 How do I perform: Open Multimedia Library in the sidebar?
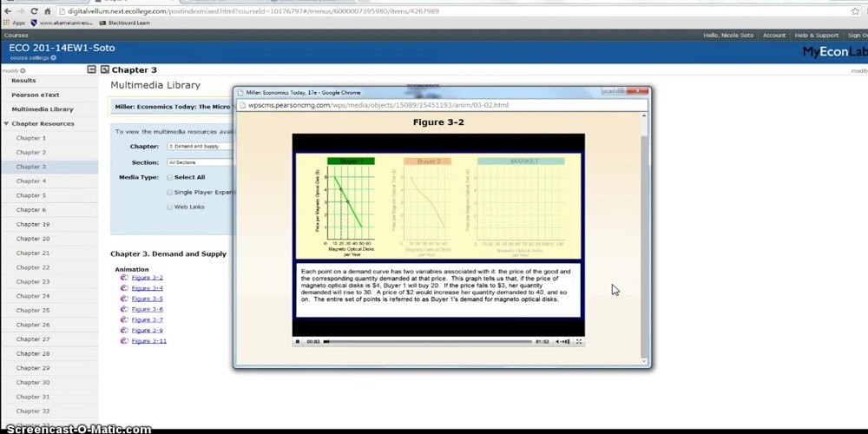click(x=42, y=109)
